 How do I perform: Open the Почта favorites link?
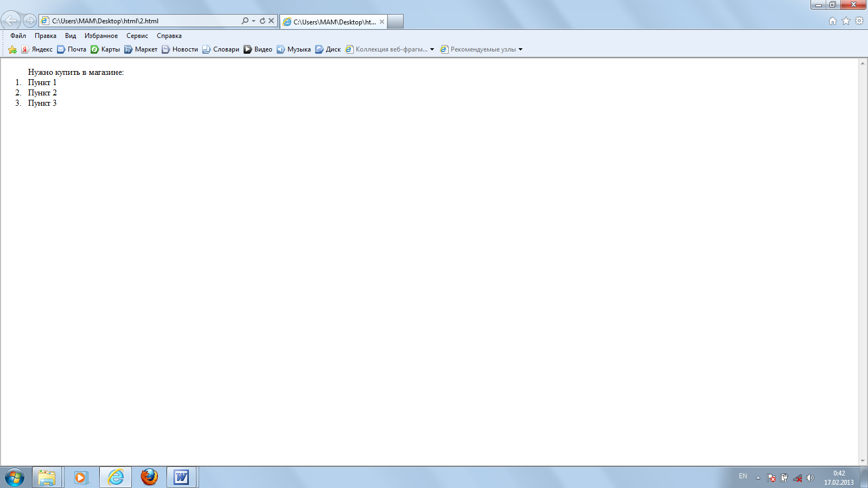click(x=72, y=49)
